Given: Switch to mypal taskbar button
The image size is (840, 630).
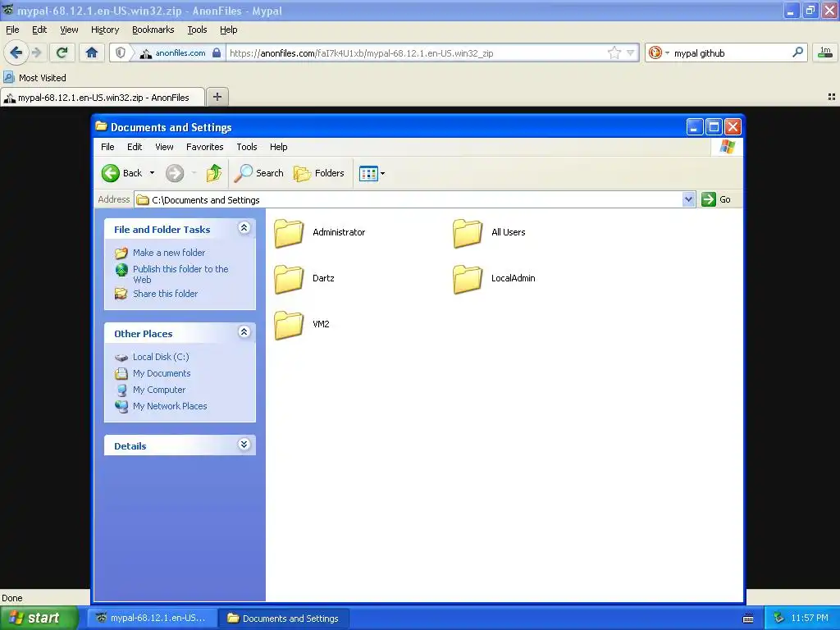Looking at the screenshot, I should click(x=153, y=619).
